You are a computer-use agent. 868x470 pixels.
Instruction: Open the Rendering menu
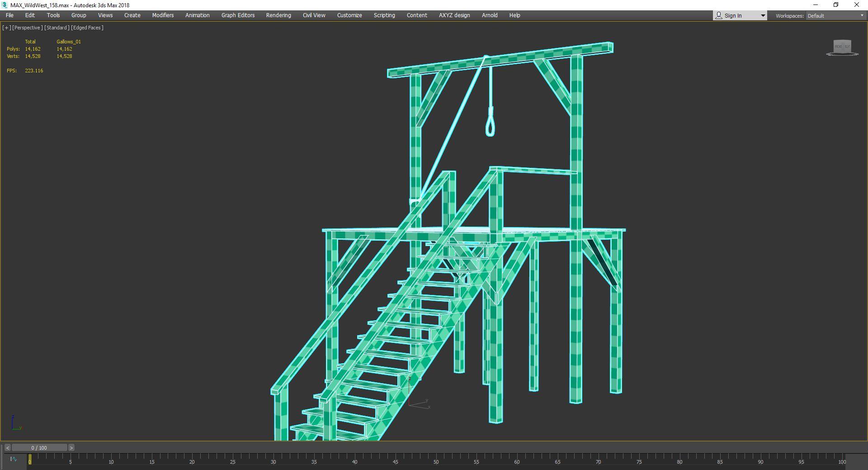point(278,15)
